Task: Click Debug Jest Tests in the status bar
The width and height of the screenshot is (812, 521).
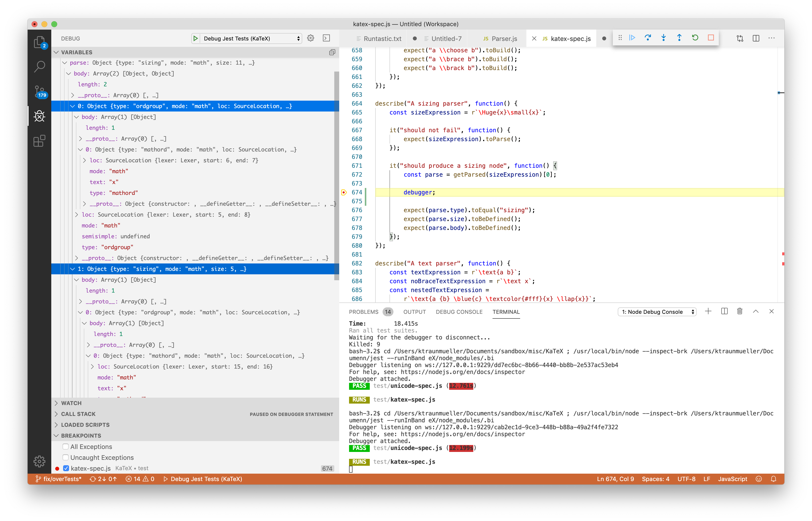Action: pyautogui.click(x=206, y=479)
